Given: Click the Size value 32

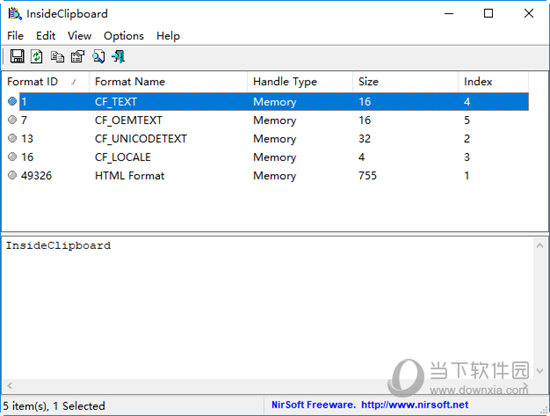Looking at the screenshot, I should tap(364, 139).
